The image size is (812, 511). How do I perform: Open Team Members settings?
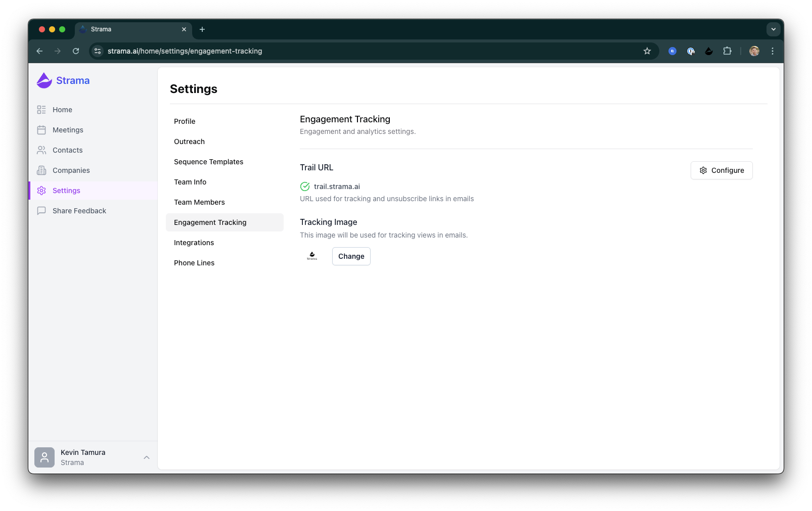224,202
